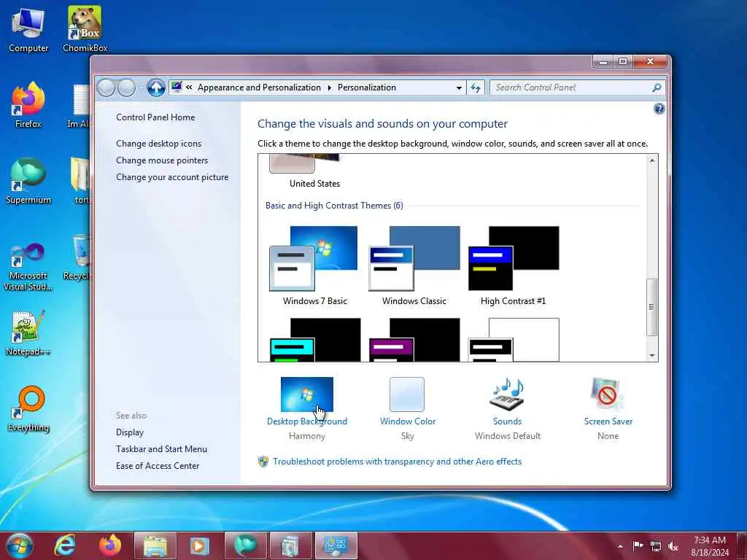Open Change mouse pointers link

(162, 160)
